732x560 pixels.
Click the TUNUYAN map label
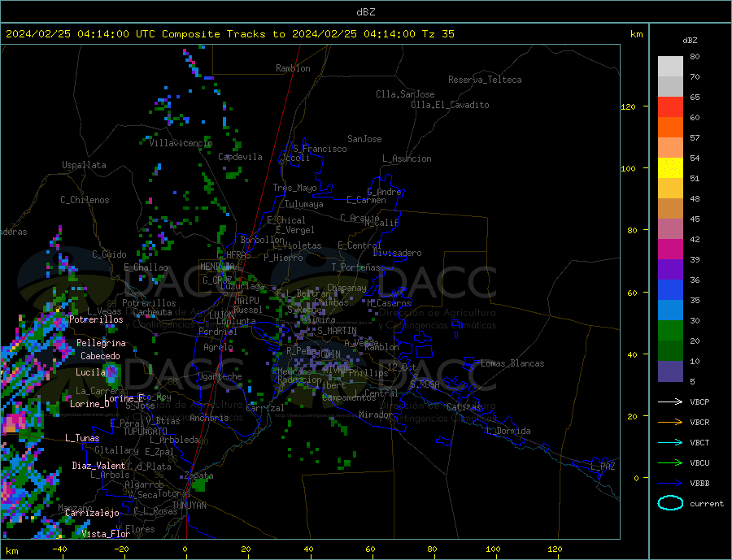[x=189, y=506]
